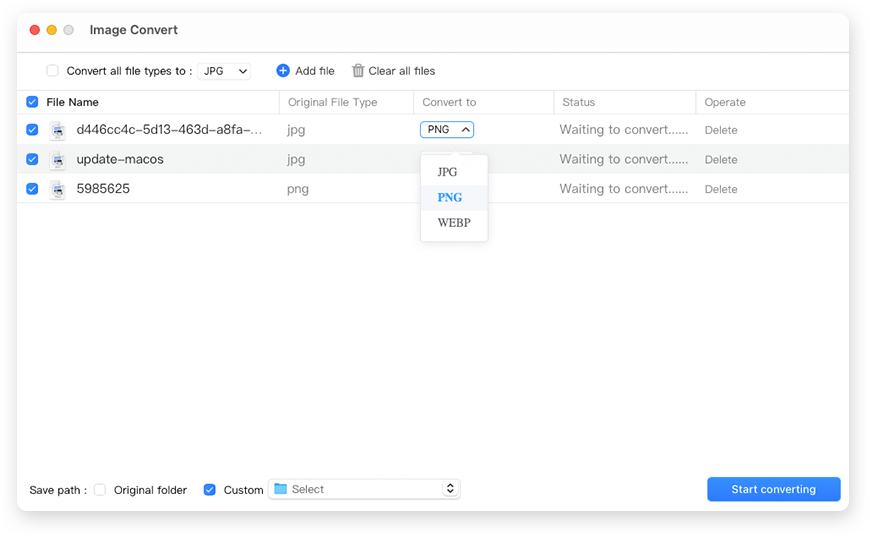Click file icon for update-macos row
This screenshot has height=536, width=870.
[x=58, y=160]
